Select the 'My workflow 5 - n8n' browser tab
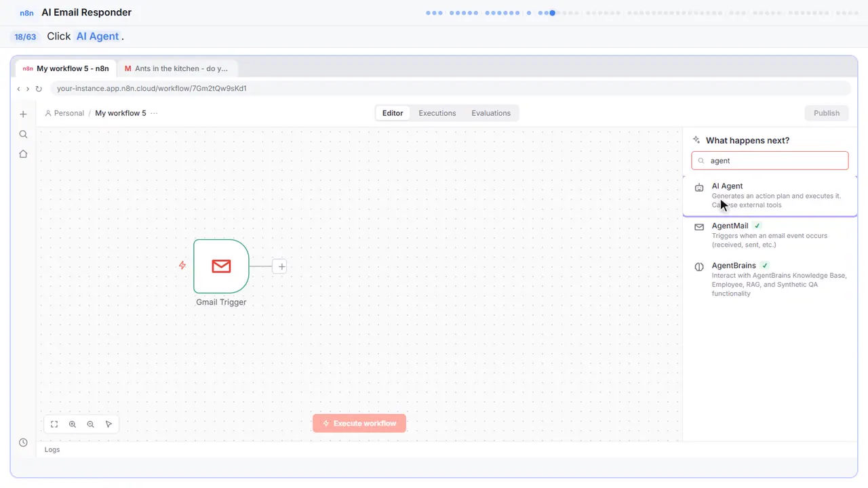868x488 pixels. click(66, 68)
